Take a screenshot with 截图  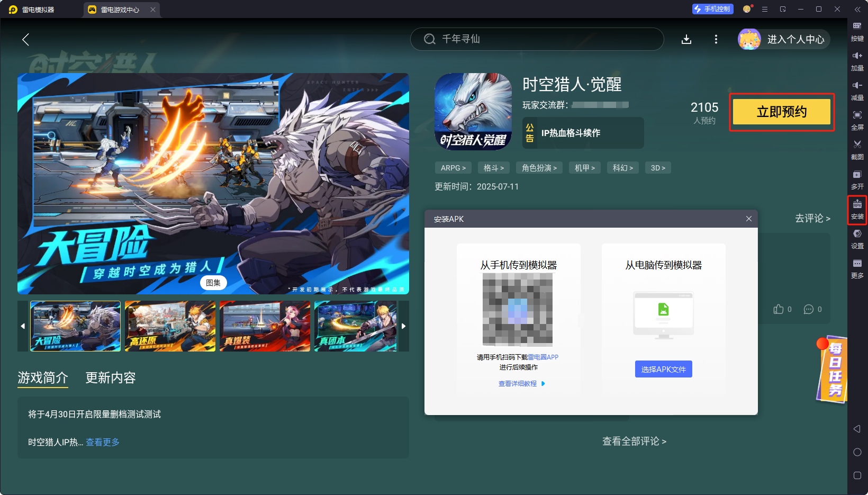coord(857,150)
